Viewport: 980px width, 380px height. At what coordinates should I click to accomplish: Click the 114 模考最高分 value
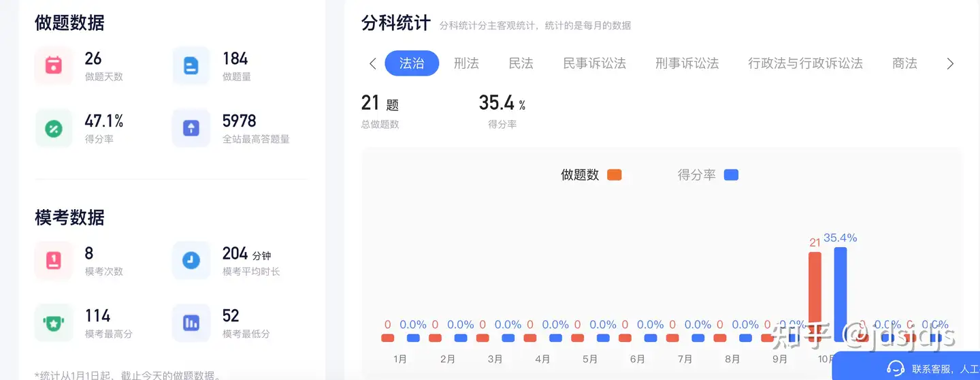97,316
